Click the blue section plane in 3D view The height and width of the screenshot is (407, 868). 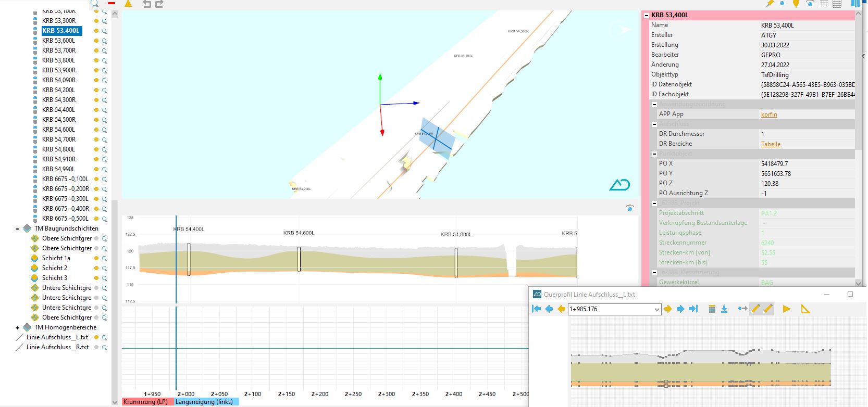tap(437, 137)
